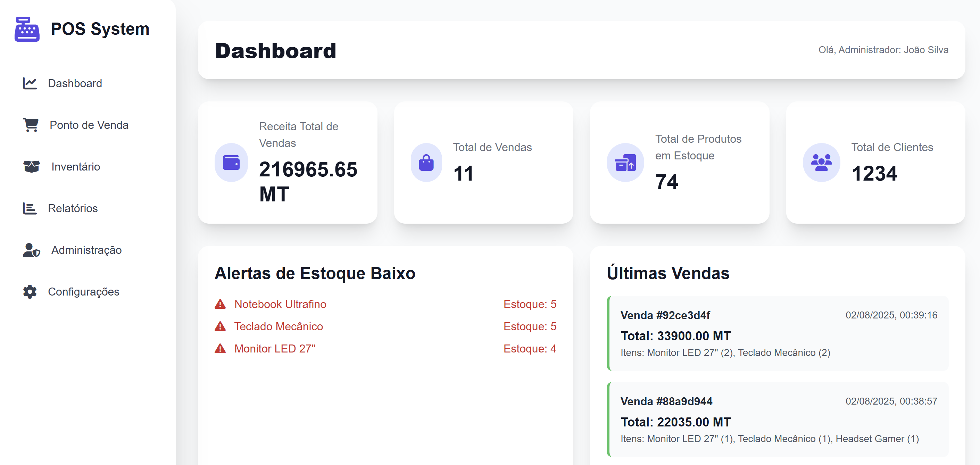Click the box-upload icon on products card
The image size is (980, 465).
tap(625, 162)
